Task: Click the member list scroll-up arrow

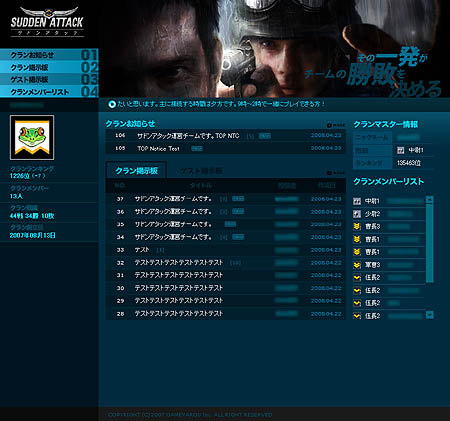Action: pos(430,200)
